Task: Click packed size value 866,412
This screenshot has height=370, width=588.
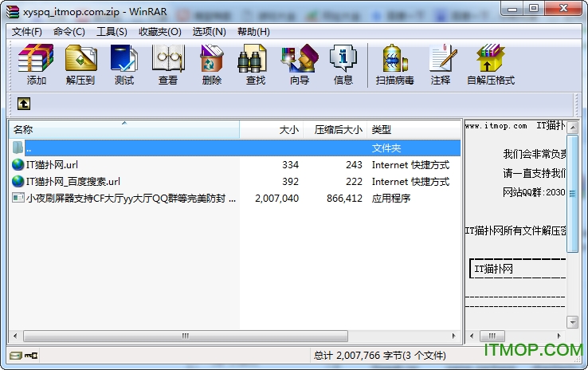Action: pyautogui.click(x=344, y=198)
